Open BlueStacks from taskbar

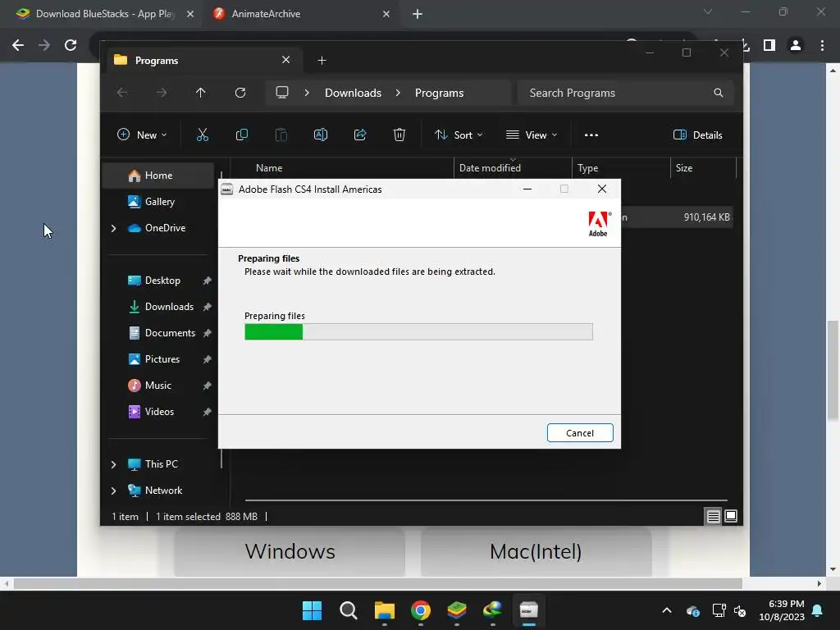(456, 610)
